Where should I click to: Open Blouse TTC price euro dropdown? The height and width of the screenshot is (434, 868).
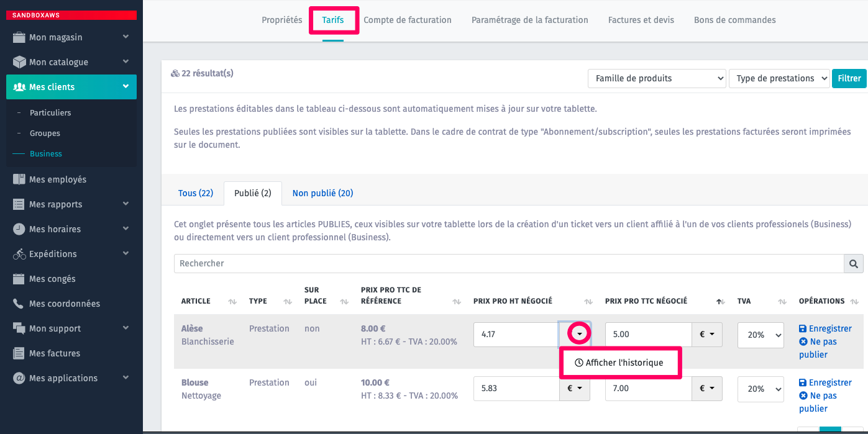(x=707, y=388)
